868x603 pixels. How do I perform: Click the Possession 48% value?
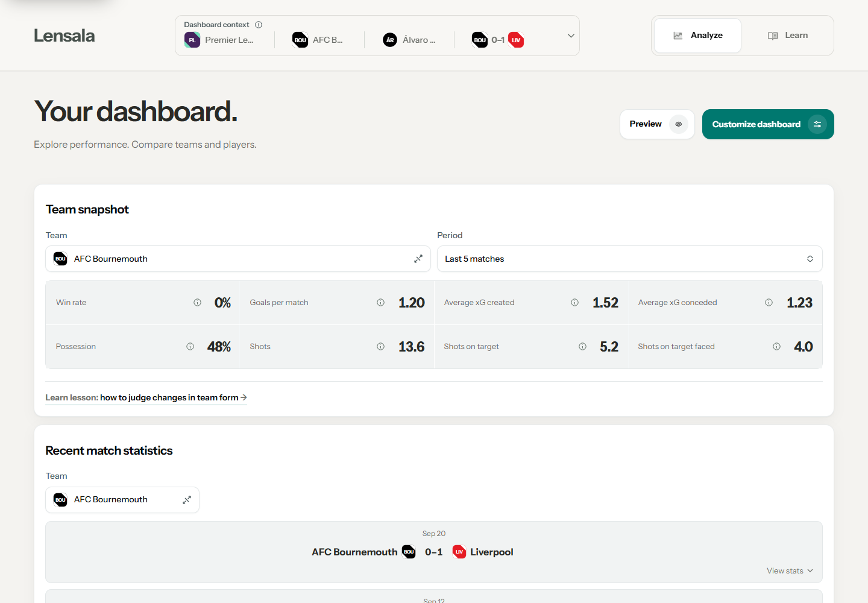point(219,347)
